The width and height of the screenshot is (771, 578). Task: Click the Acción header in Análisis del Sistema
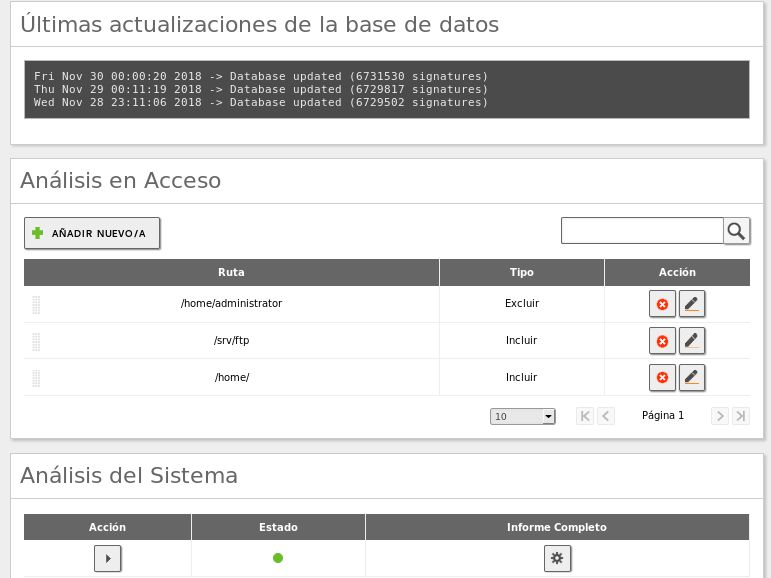[x=107, y=527]
